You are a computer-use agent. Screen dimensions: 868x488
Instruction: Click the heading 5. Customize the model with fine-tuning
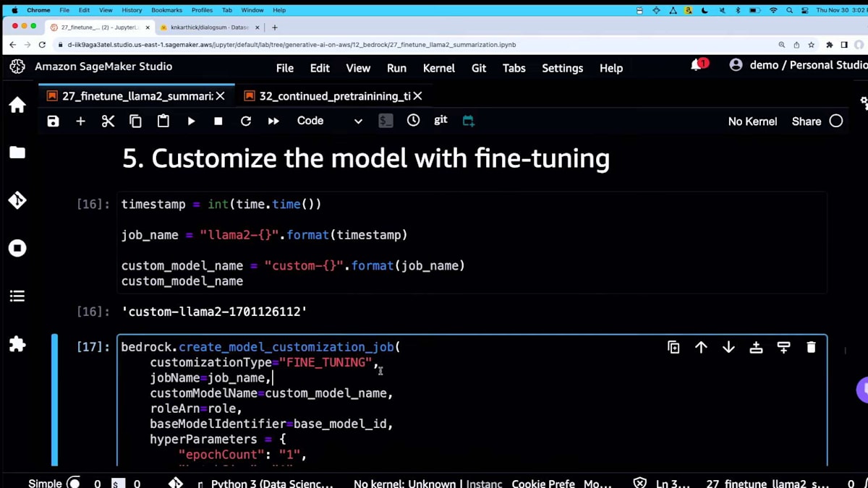[365, 158]
